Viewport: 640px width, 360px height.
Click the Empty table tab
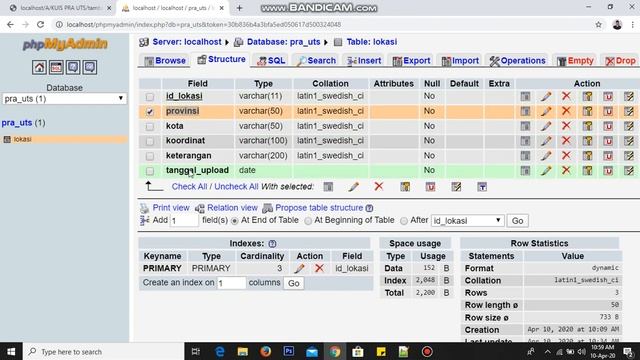[575, 61]
